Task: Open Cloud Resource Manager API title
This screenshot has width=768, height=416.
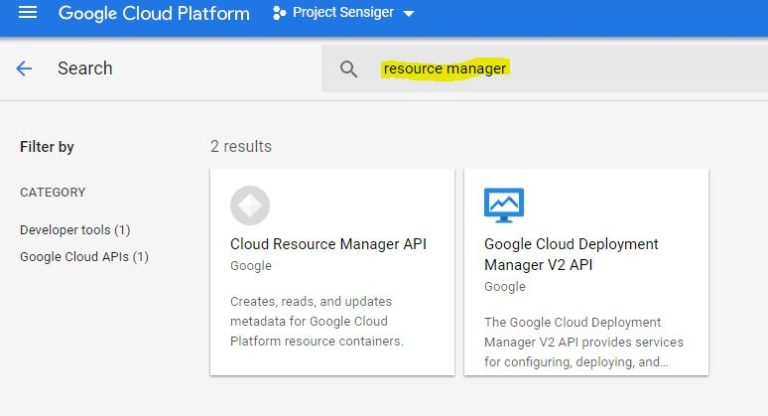Action: 328,244
